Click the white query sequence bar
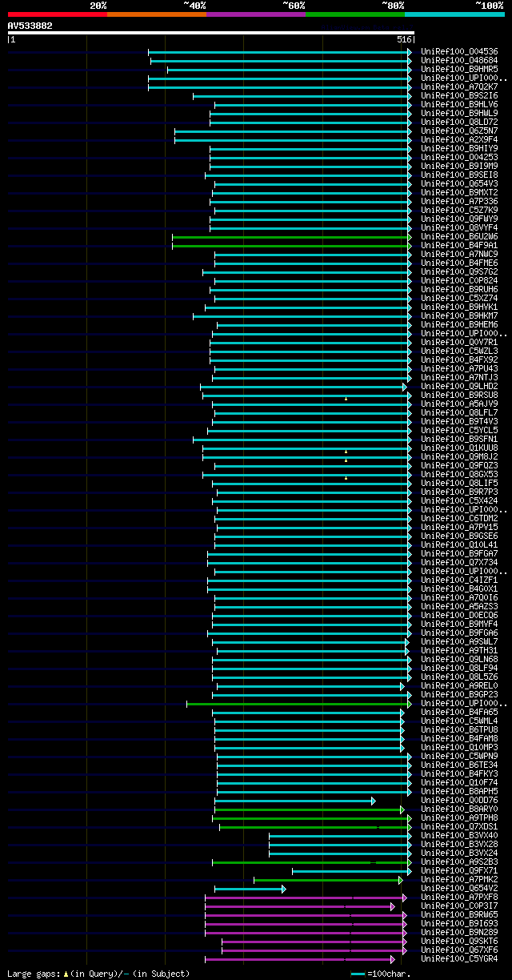Screen dimensions: 512x980 click(x=211, y=33)
